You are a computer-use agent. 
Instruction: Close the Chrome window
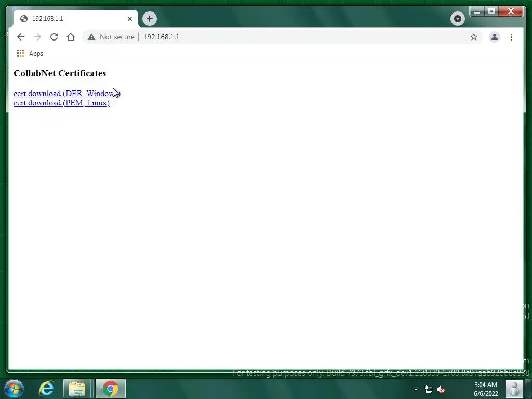[511, 11]
